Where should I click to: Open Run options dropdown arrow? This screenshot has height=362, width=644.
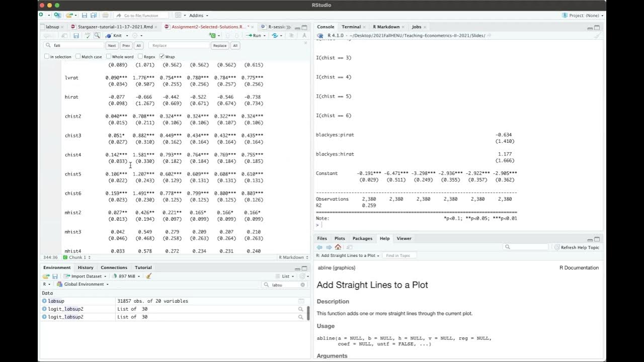(x=265, y=36)
